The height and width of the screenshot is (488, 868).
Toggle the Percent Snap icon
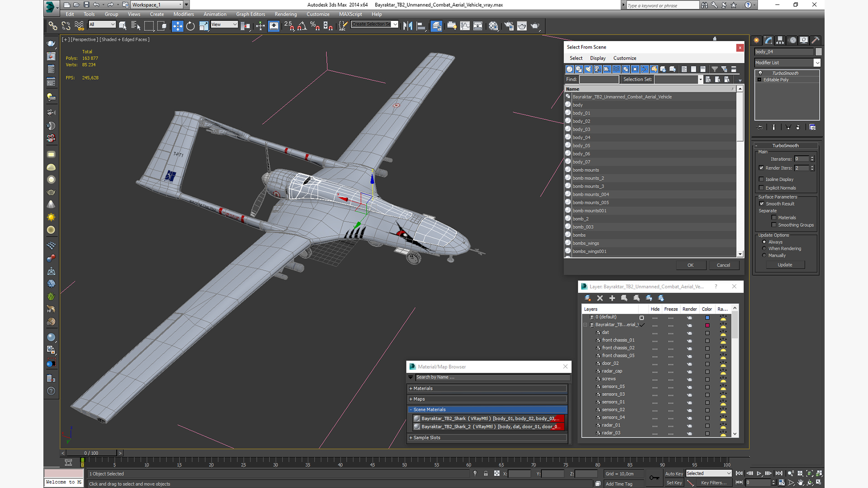315,26
